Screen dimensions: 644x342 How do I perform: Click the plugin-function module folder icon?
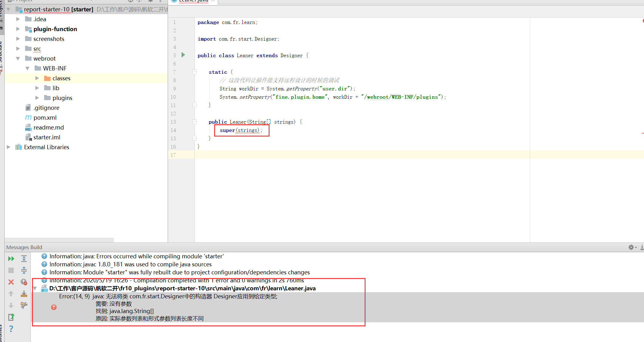click(x=28, y=29)
